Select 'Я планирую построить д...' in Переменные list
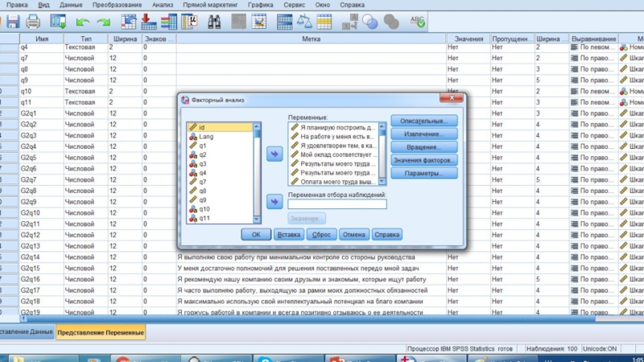Screen dimensions: 644x362 click(x=333, y=128)
